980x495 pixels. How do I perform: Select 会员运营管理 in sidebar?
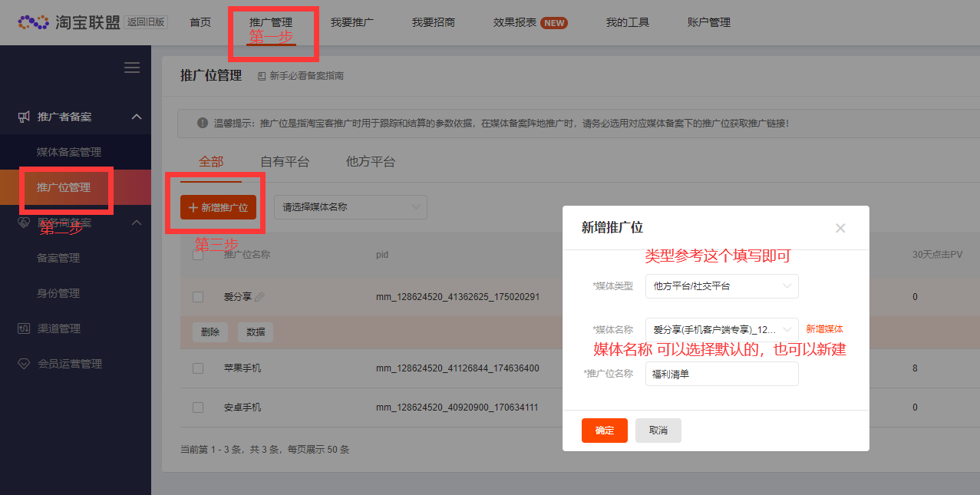pyautogui.click(x=70, y=364)
